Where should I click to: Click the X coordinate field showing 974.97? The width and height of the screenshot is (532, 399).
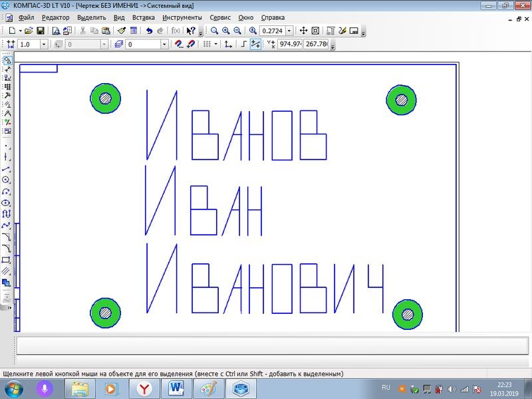290,44
